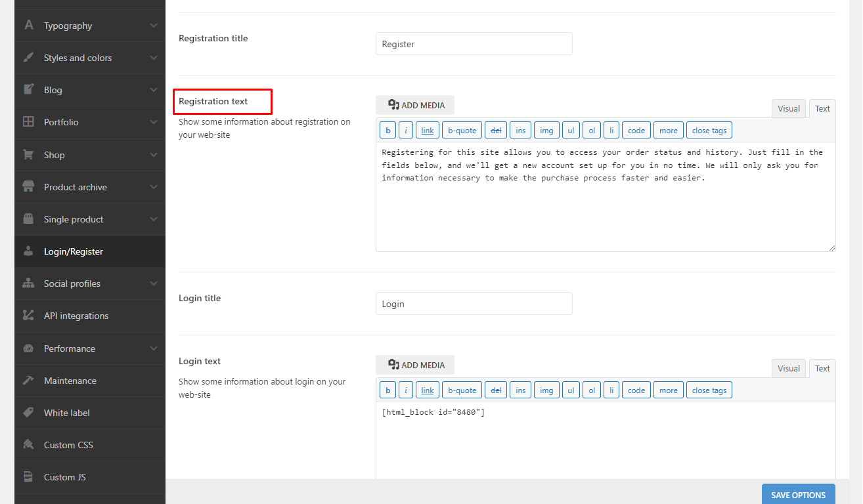This screenshot has width=863, height=504.
Task: Expand the Single product chevron
Action: click(x=154, y=219)
